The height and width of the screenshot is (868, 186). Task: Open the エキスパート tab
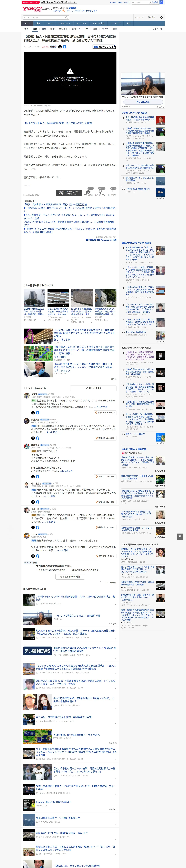pos(64,24)
